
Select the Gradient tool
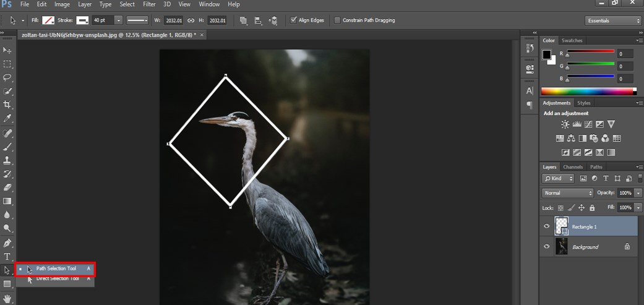click(7, 201)
